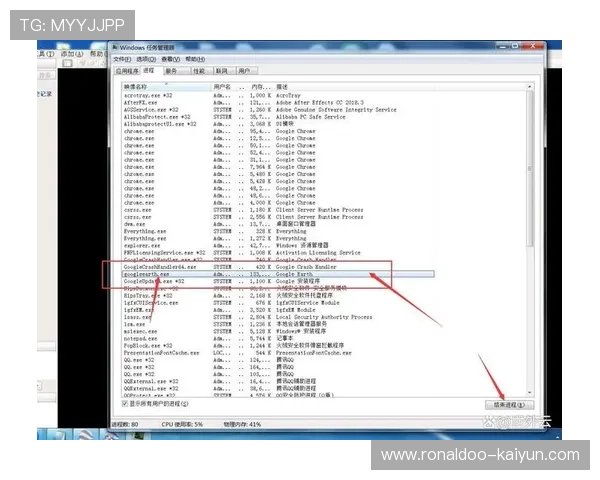600x480 pixels.
Task: Select the chrome.exe row using 7,964 K
Action: click(x=278, y=167)
